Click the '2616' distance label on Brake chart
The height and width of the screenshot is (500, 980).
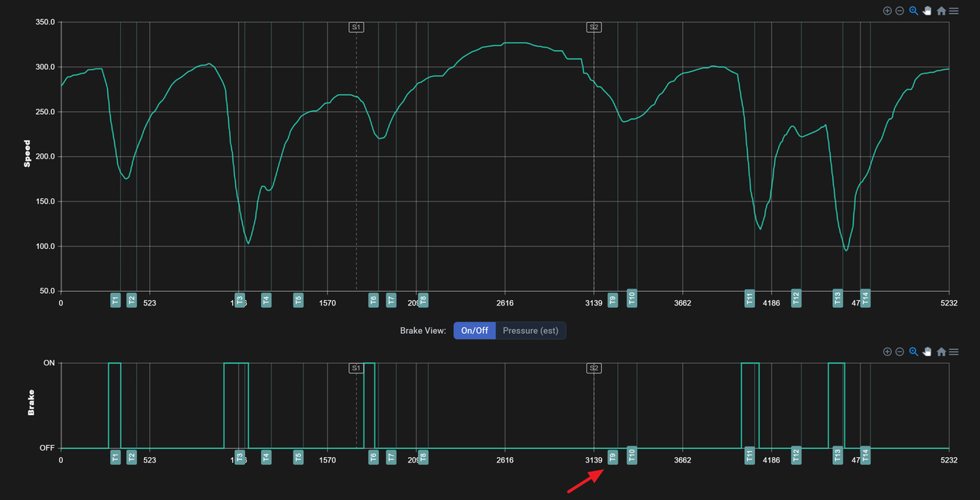point(505,460)
